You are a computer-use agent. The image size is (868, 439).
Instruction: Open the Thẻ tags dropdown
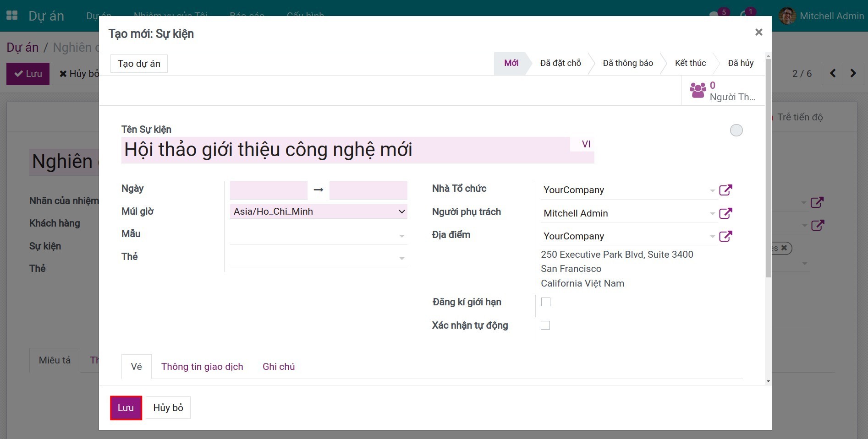(402, 258)
